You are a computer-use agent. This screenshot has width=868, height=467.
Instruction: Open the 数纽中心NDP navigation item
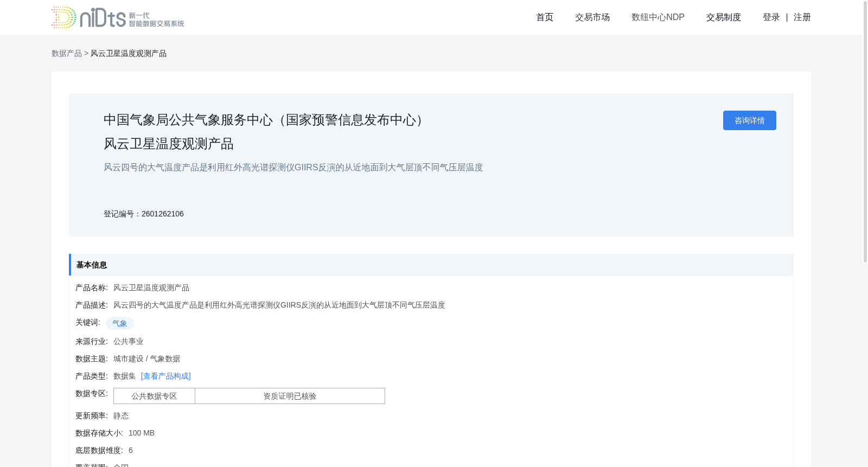658,17
